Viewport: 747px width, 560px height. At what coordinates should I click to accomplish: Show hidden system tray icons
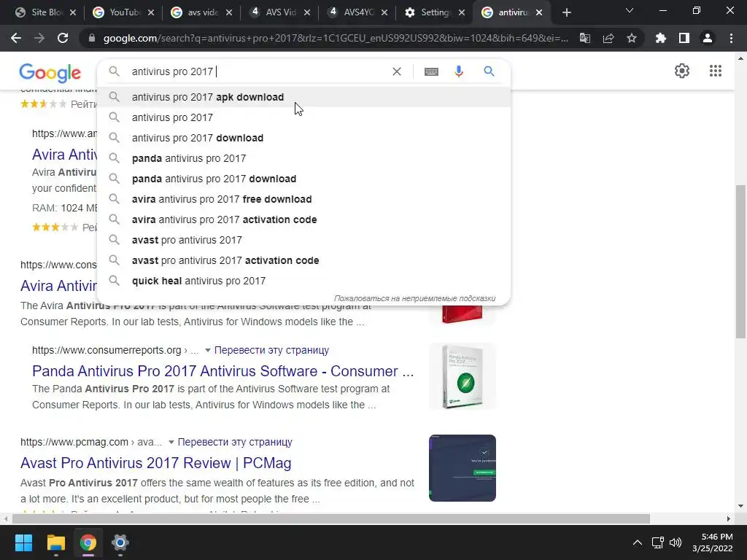click(637, 542)
